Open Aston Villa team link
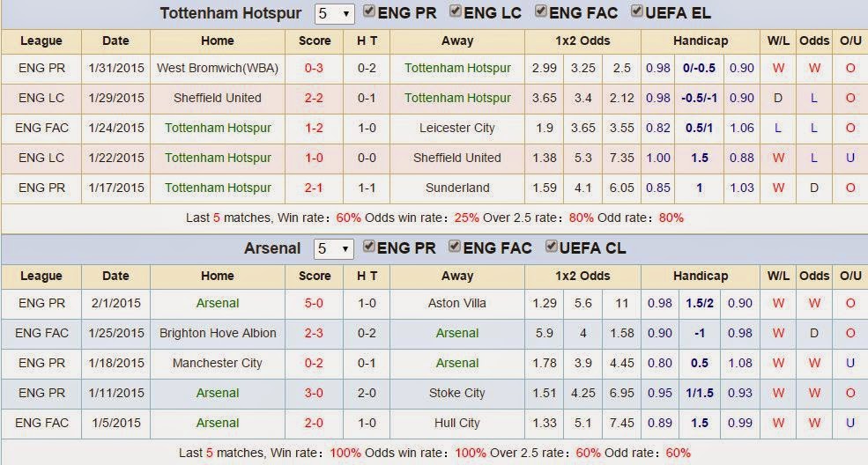 click(457, 303)
